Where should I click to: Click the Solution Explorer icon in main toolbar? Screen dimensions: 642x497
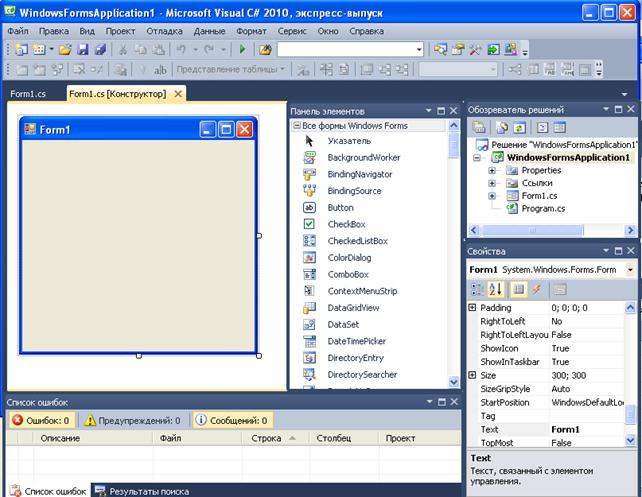click(440, 50)
